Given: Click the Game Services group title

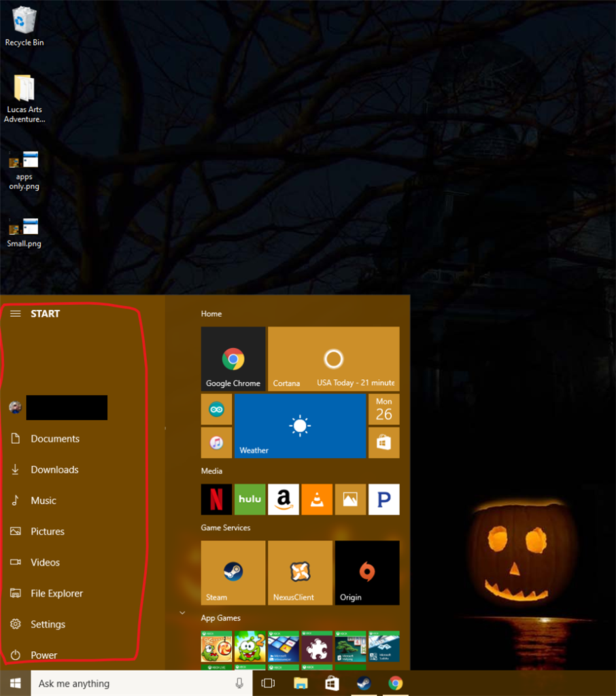Looking at the screenshot, I should (226, 527).
